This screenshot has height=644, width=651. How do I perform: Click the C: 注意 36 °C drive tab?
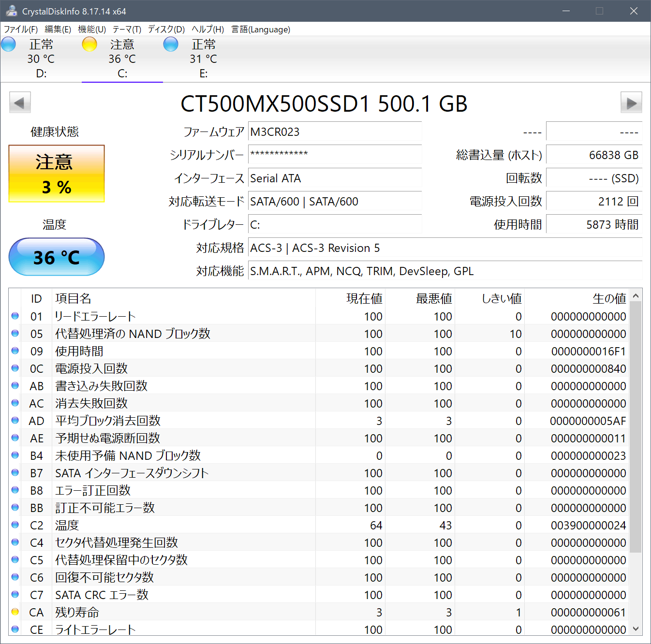pyautogui.click(x=122, y=59)
